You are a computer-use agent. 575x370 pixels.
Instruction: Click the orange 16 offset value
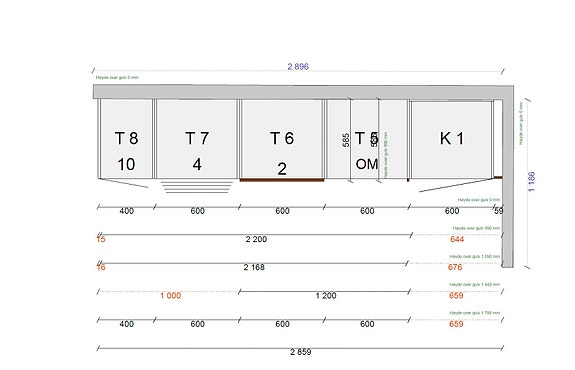pos(101,267)
